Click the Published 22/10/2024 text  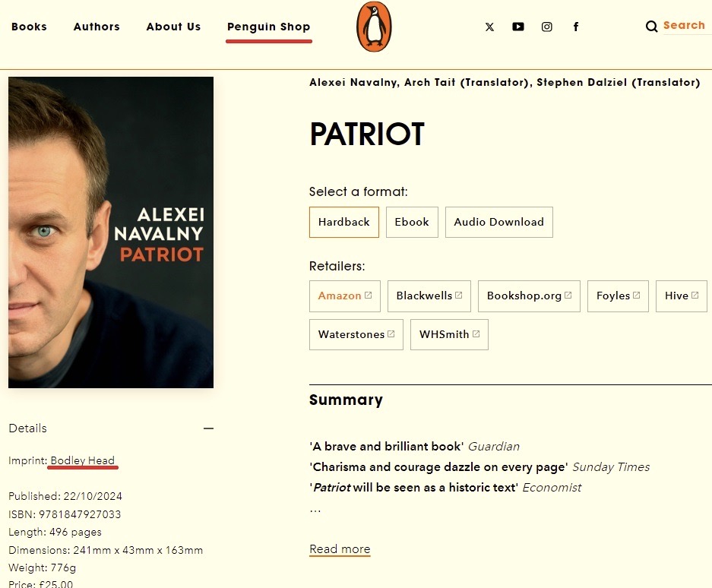65,496
